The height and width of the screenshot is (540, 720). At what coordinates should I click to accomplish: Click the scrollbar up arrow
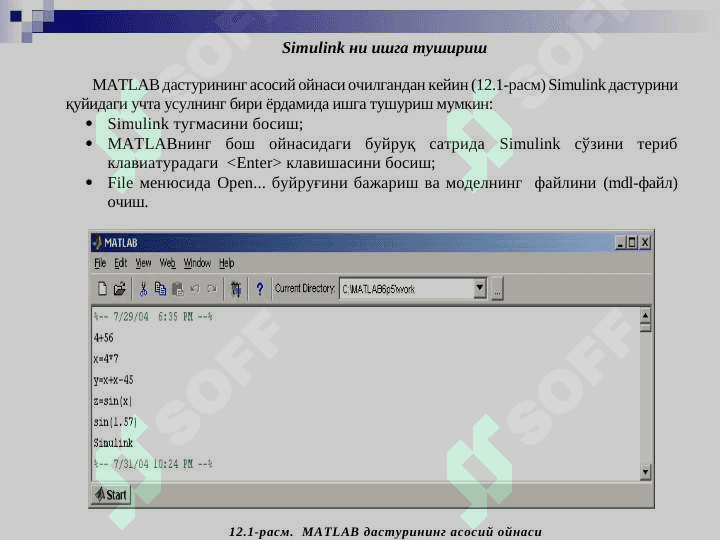(645, 315)
